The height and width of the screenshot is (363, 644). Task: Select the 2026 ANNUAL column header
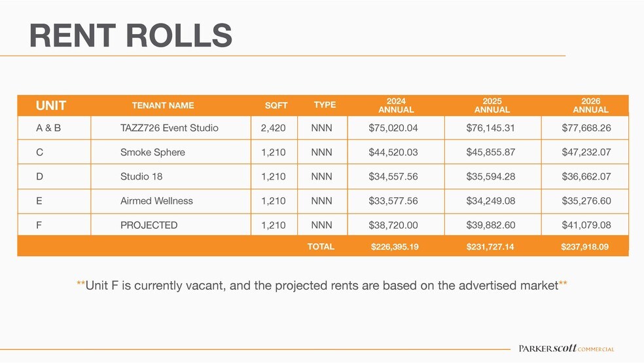pyautogui.click(x=590, y=105)
